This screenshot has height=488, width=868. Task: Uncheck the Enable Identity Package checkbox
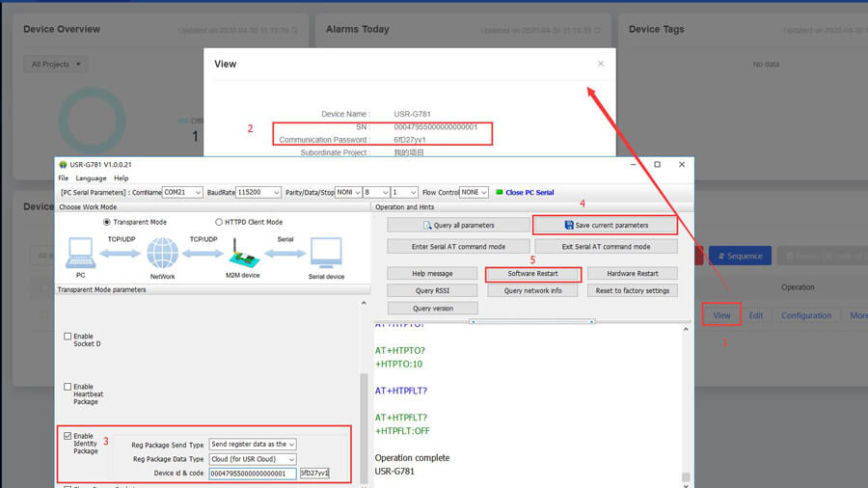coord(68,435)
